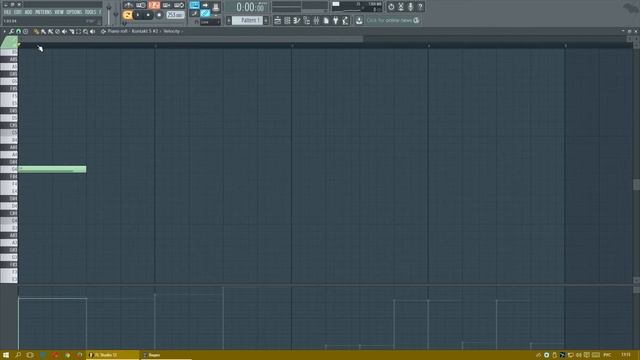Toggle loop recording icon
The image size is (640, 360).
click(179, 5)
